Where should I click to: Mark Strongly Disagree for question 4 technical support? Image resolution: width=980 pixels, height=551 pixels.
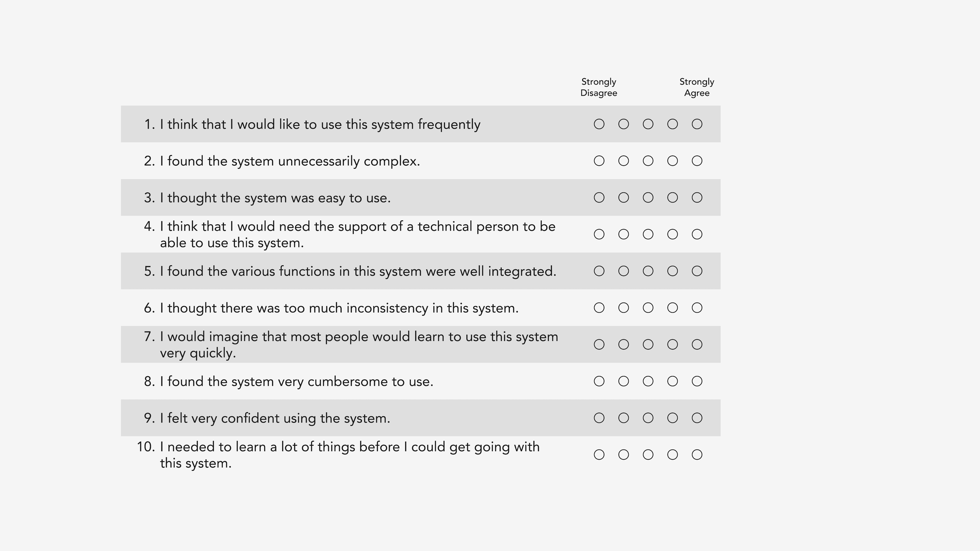(x=599, y=234)
